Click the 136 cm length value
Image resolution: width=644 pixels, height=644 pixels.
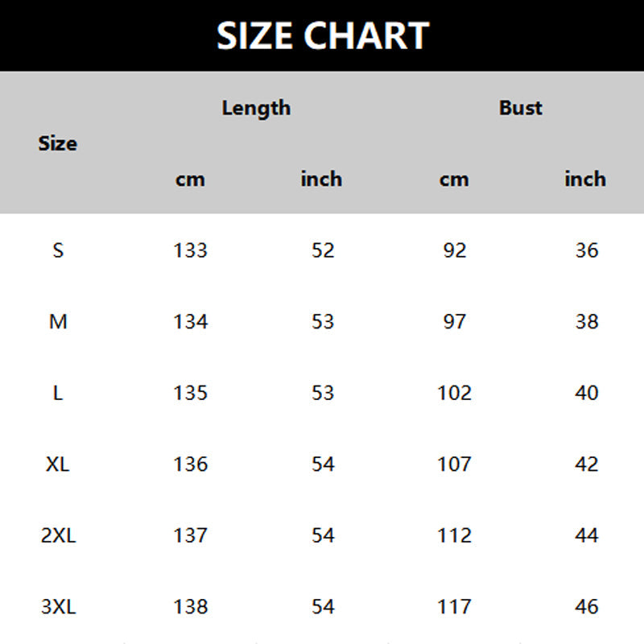click(190, 464)
